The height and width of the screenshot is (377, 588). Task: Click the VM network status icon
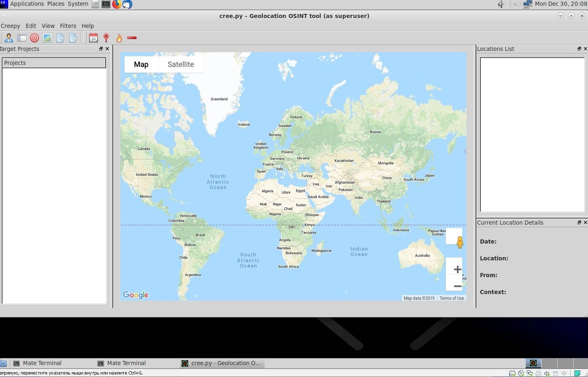pyautogui.click(x=530, y=373)
